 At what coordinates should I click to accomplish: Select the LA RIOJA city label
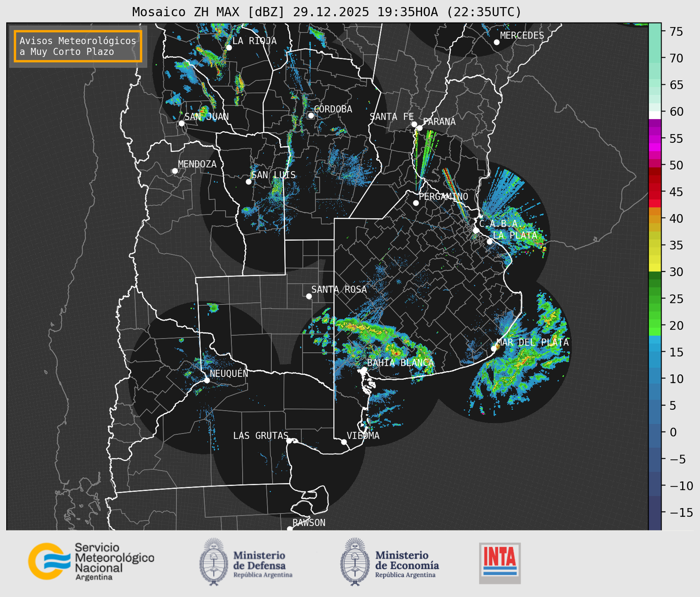click(254, 41)
